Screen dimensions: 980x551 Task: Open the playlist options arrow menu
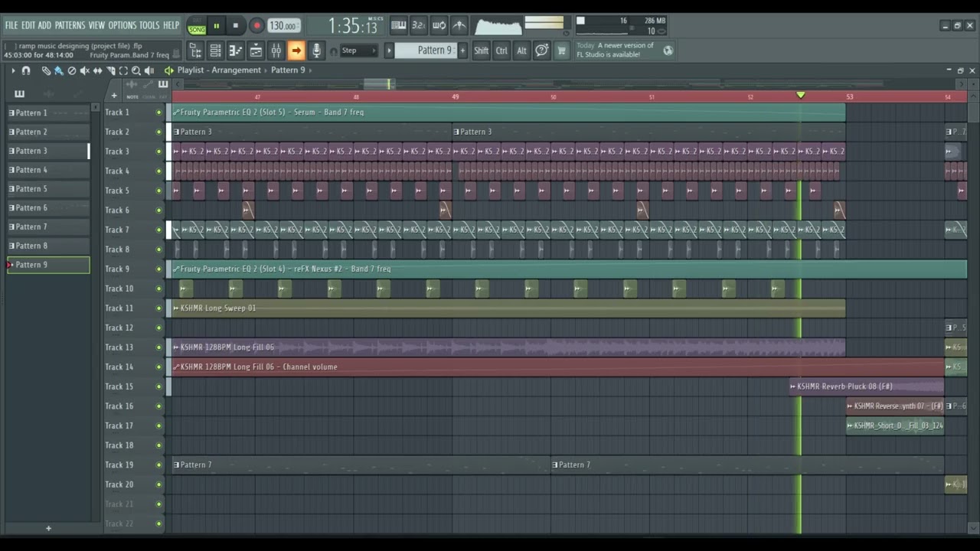click(x=13, y=70)
